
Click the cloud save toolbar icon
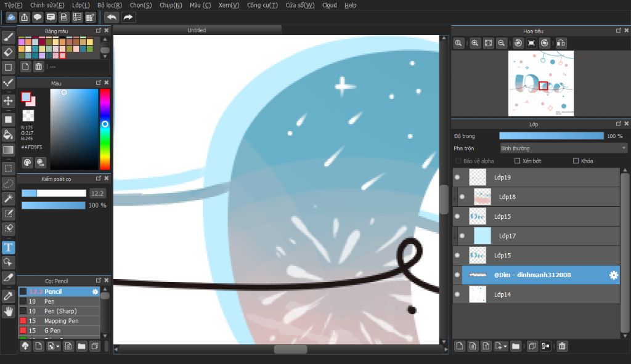pos(11,17)
